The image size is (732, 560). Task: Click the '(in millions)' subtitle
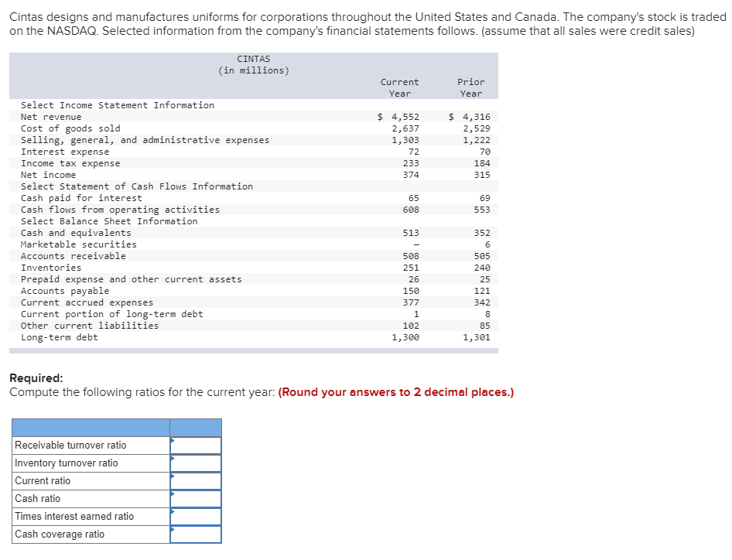(254, 70)
